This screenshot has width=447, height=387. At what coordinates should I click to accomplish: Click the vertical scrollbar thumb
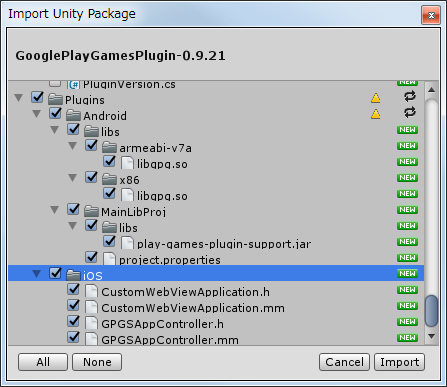pyautogui.click(x=432, y=311)
